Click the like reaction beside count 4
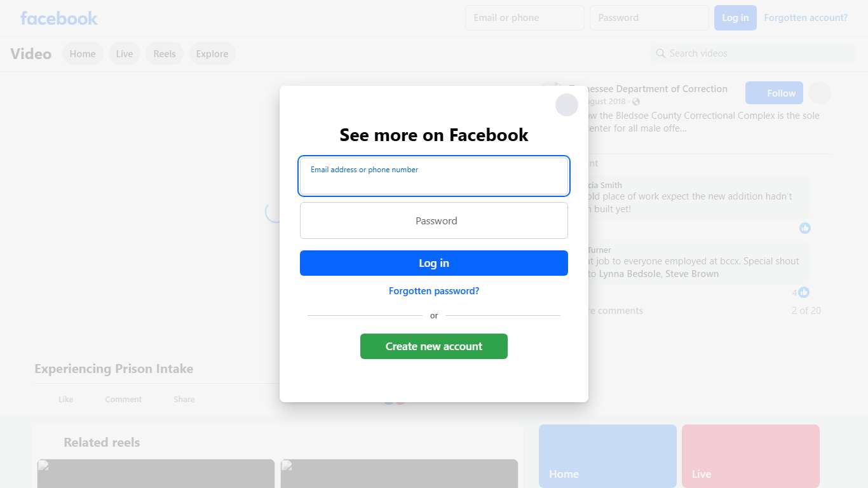 coord(804,292)
